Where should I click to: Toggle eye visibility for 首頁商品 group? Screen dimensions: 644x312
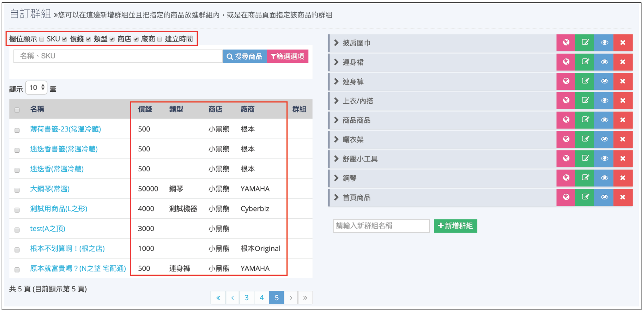point(604,198)
